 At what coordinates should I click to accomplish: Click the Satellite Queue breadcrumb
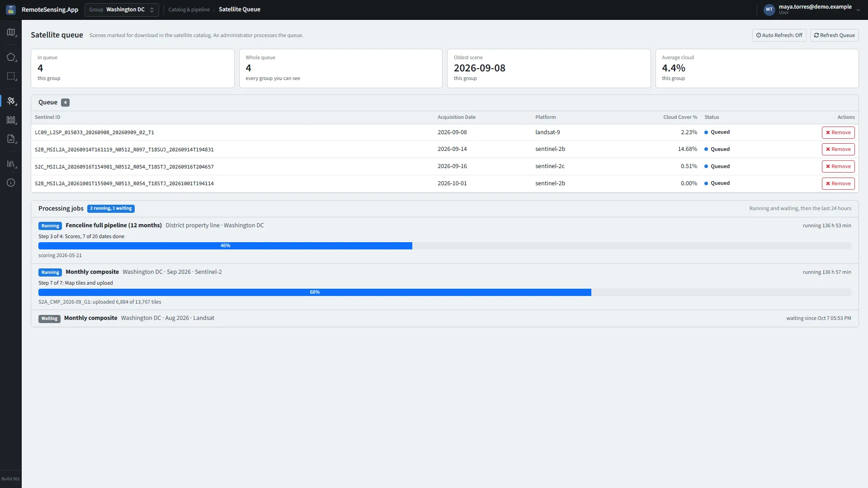(x=240, y=9)
